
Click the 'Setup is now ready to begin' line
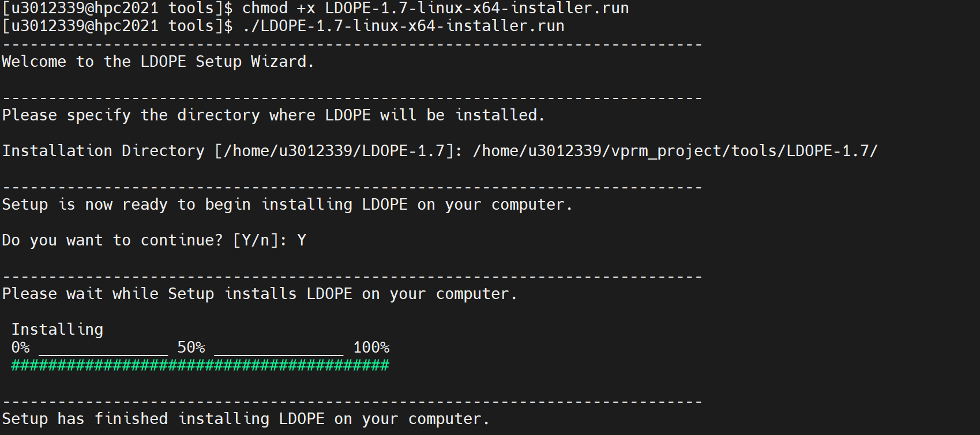pyautogui.click(x=287, y=205)
